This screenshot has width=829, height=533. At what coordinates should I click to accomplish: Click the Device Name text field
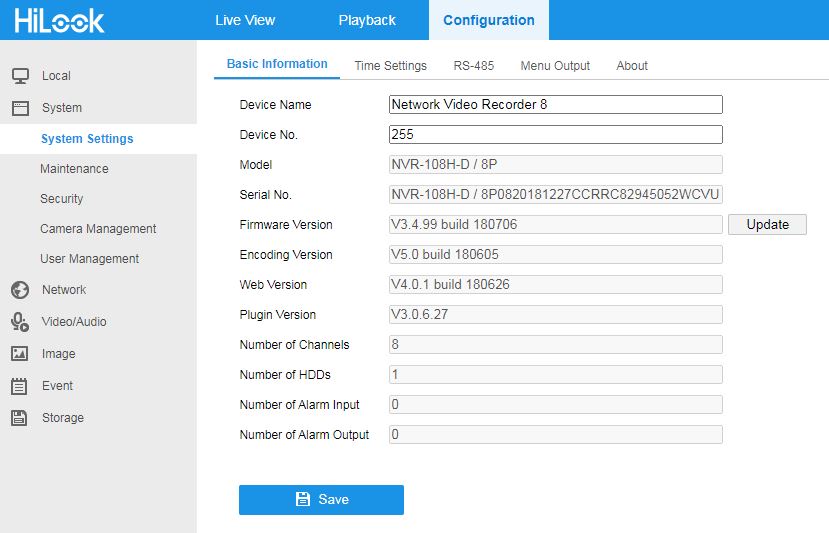coord(555,105)
